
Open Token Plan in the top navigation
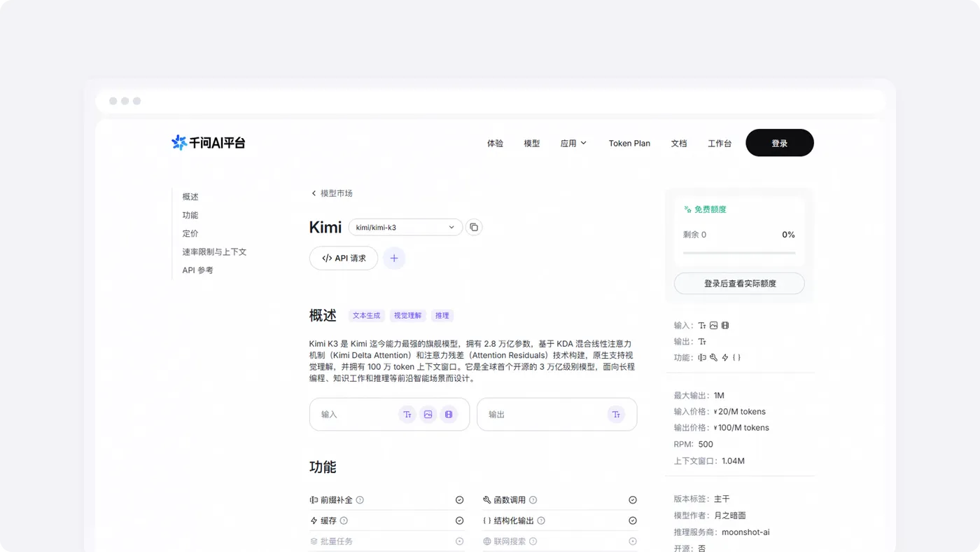point(629,143)
